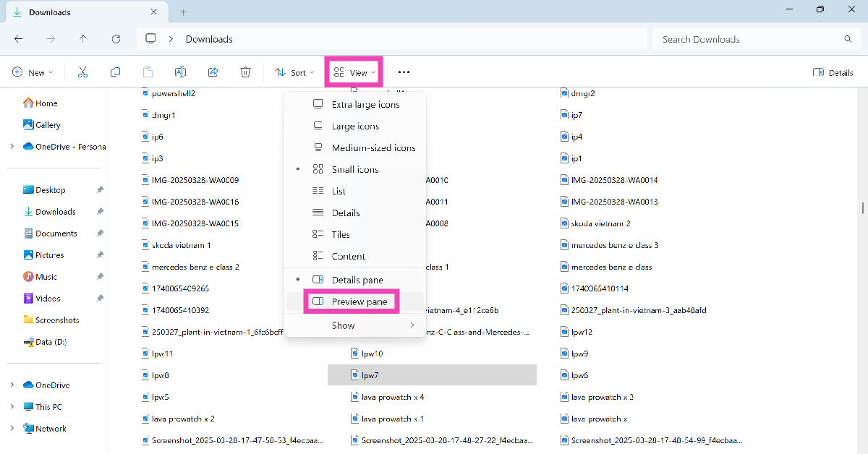Click the Copy icon in toolbar

[115, 72]
